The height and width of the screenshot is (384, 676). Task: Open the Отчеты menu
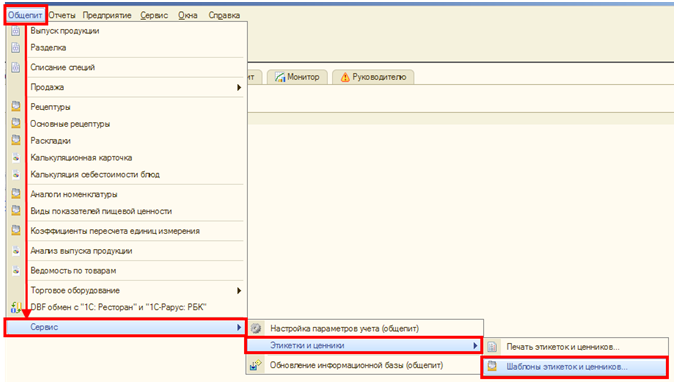[x=62, y=15]
